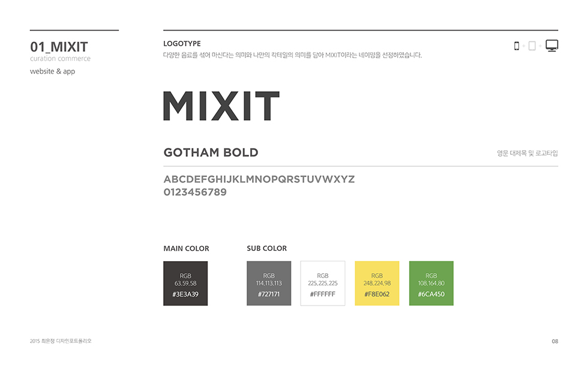Click the desktop monitor icon

552,46
